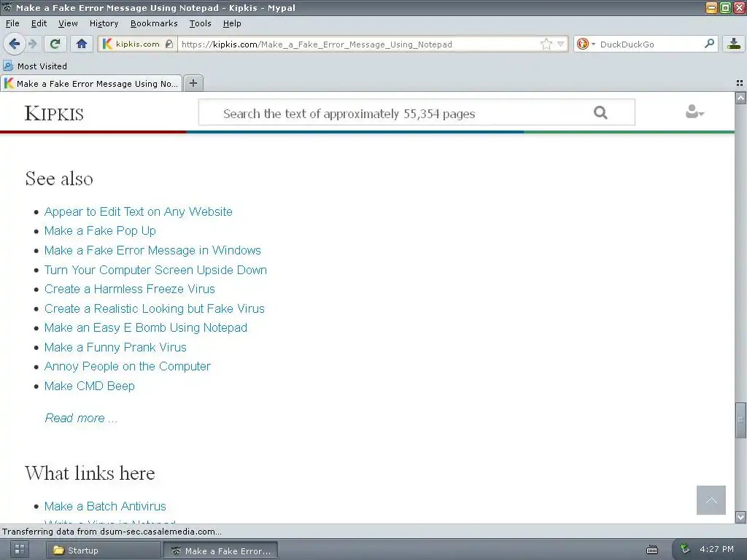The height and width of the screenshot is (560, 747).
Task: Open the Bookmarks menu
Action: (x=154, y=23)
